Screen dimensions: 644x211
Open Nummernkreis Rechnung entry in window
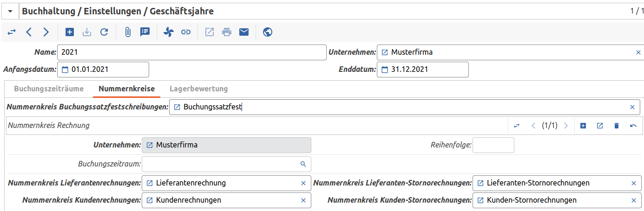pyautogui.click(x=600, y=126)
